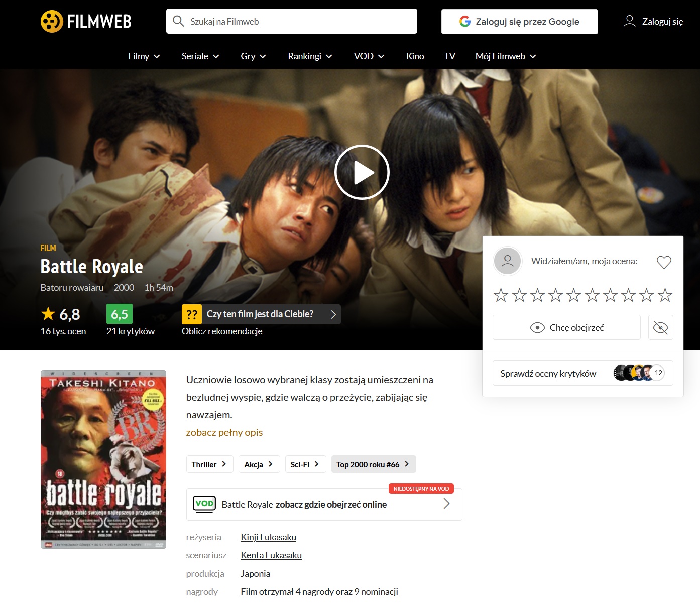Focus the Szukaj na Filmweb search field
Screen dimensions: 700x610
coord(291,21)
